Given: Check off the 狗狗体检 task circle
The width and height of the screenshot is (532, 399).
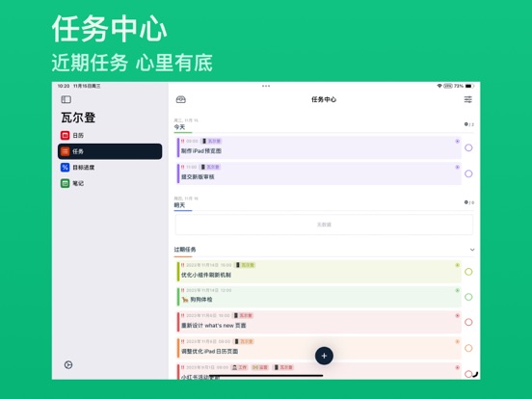Looking at the screenshot, I should click(x=468, y=297).
